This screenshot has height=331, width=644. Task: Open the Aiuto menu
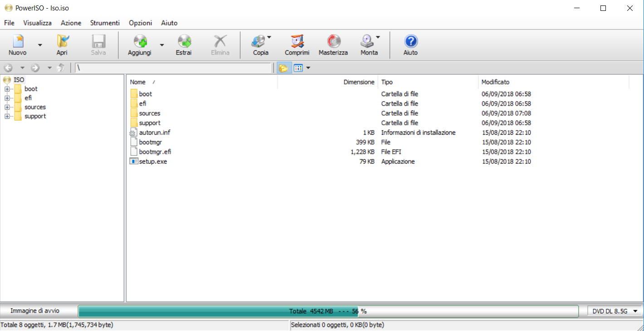point(169,23)
